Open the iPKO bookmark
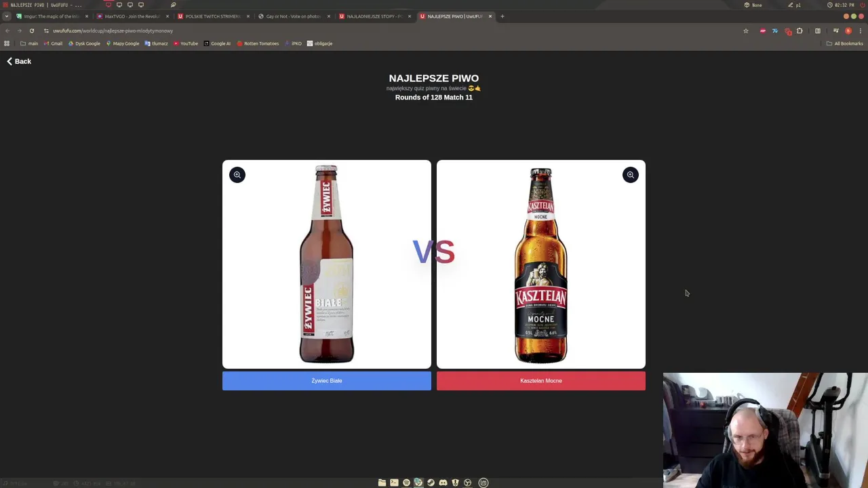 294,43
